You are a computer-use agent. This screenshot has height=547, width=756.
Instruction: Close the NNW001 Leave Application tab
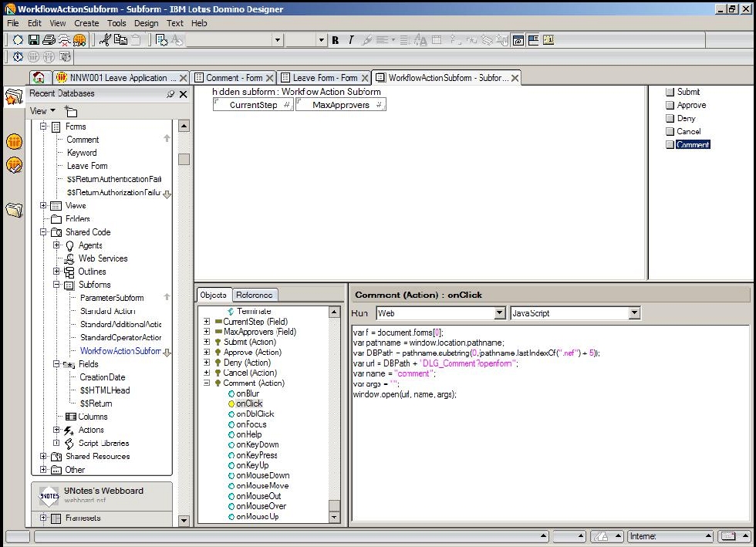click(184, 78)
